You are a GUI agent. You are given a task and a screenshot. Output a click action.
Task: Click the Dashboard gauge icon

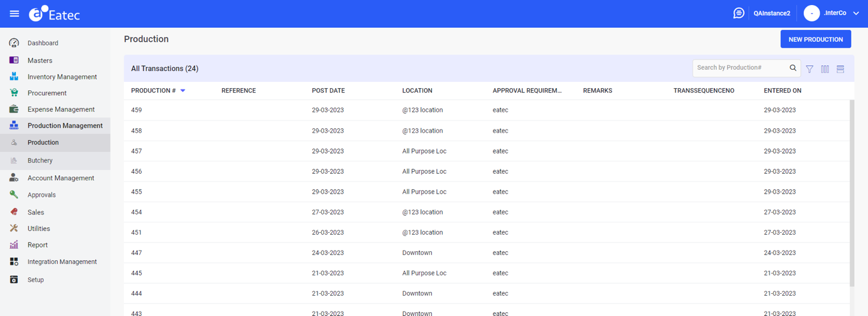14,43
